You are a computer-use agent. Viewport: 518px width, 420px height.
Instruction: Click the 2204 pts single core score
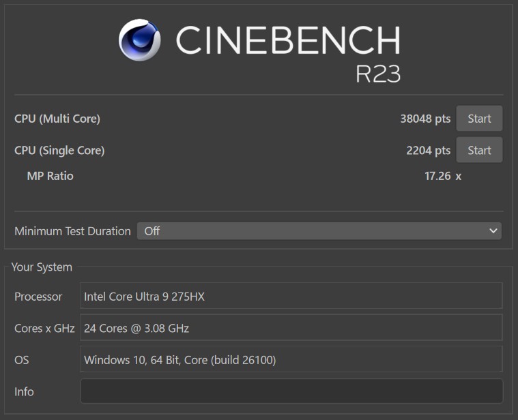(x=429, y=151)
